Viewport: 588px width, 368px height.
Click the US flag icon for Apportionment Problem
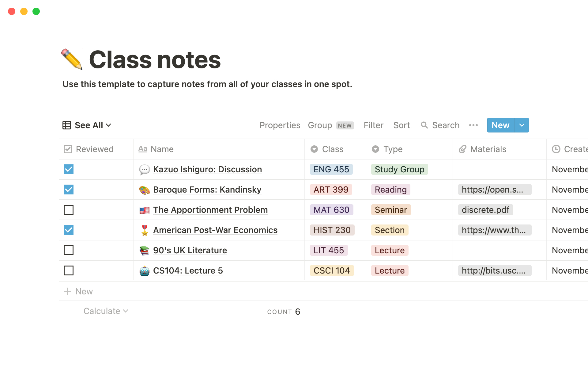[144, 210]
